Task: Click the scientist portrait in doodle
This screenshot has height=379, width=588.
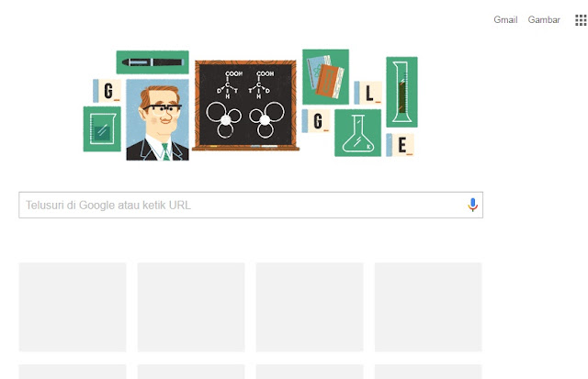Action: point(157,120)
